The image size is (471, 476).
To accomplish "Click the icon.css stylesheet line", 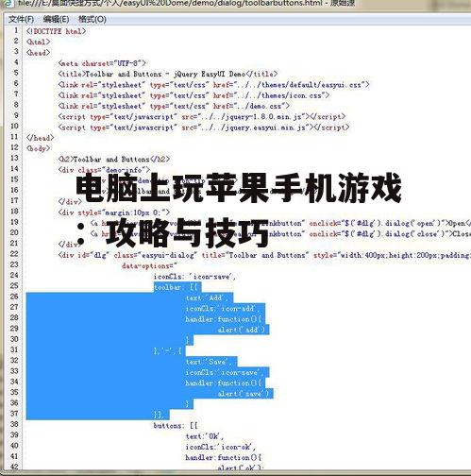I will 193,95.
